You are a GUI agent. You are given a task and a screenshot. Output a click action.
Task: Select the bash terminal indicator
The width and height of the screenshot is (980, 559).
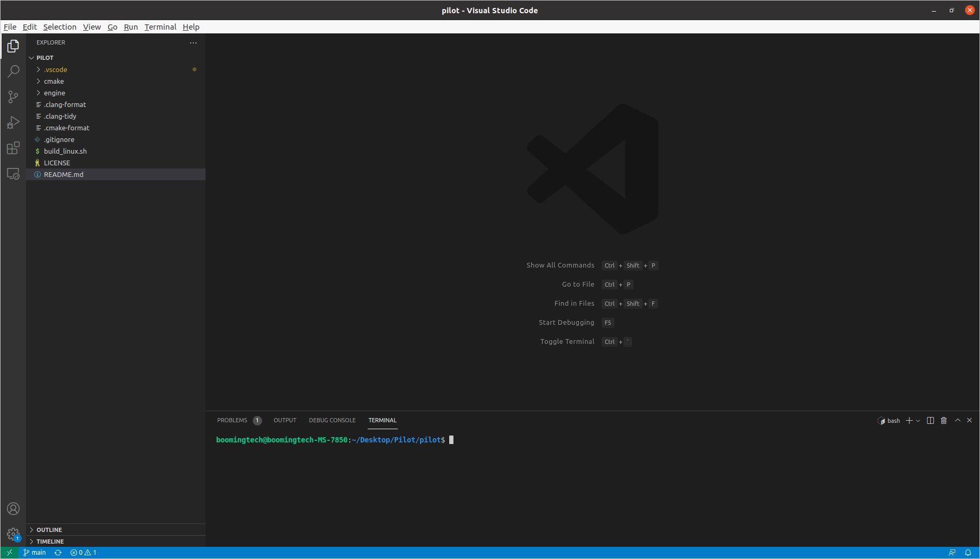coord(889,421)
